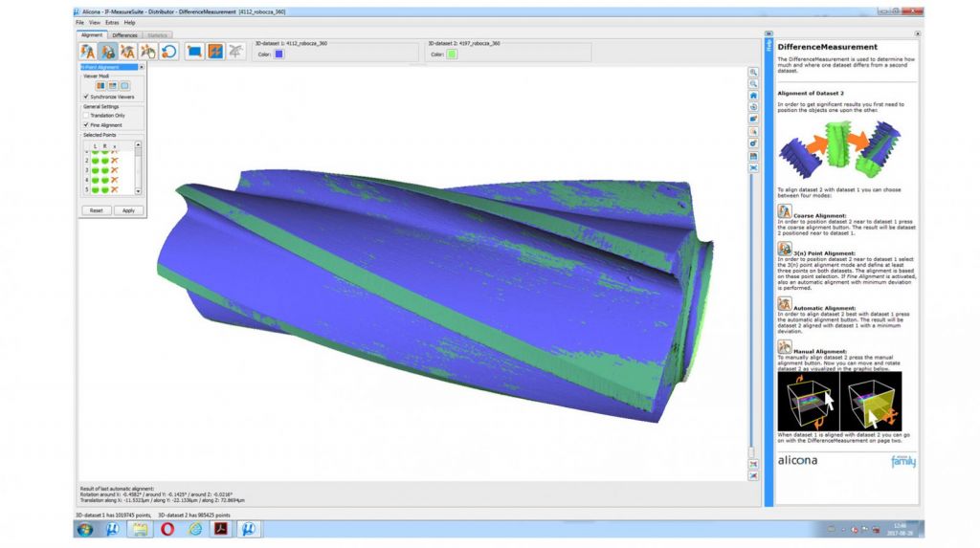Open the File menu
The width and height of the screenshot is (980, 548).
click(x=80, y=23)
